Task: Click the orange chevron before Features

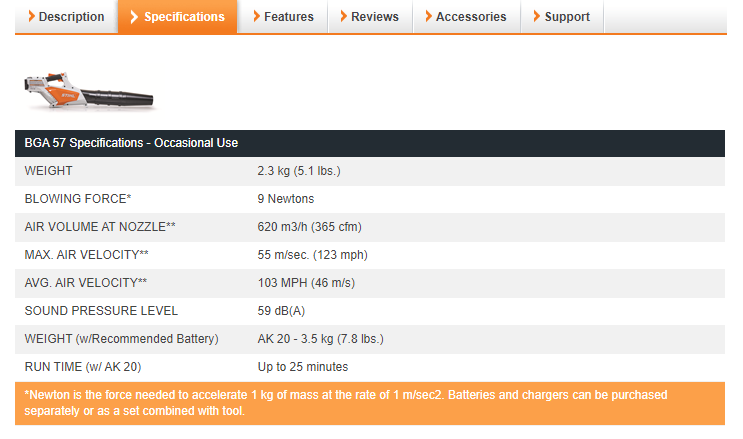Action: point(257,16)
